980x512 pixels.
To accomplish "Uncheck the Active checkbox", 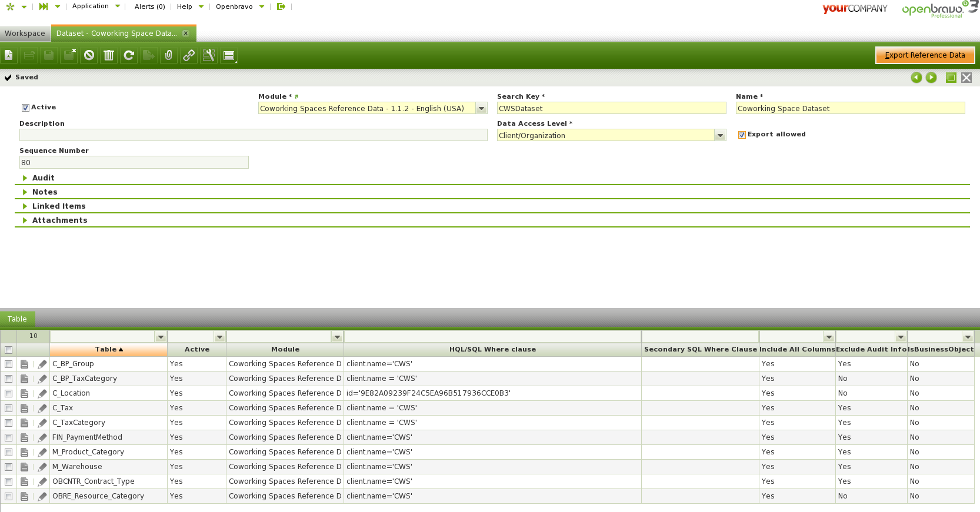I will click(x=25, y=108).
